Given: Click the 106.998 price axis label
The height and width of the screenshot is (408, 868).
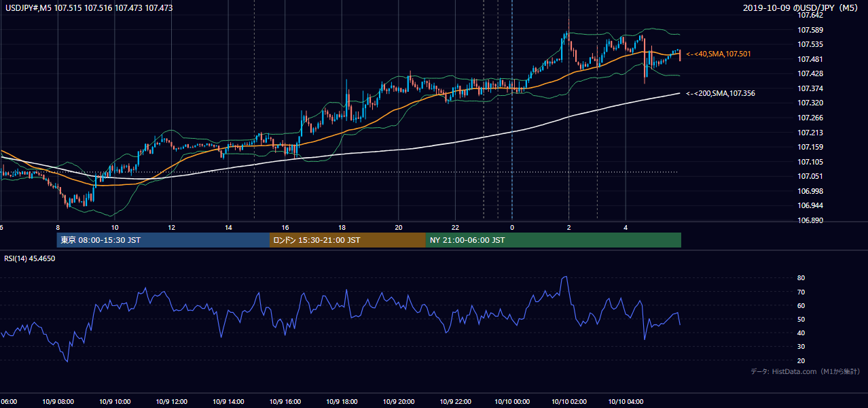Looking at the screenshot, I should (x=810, y=191).
